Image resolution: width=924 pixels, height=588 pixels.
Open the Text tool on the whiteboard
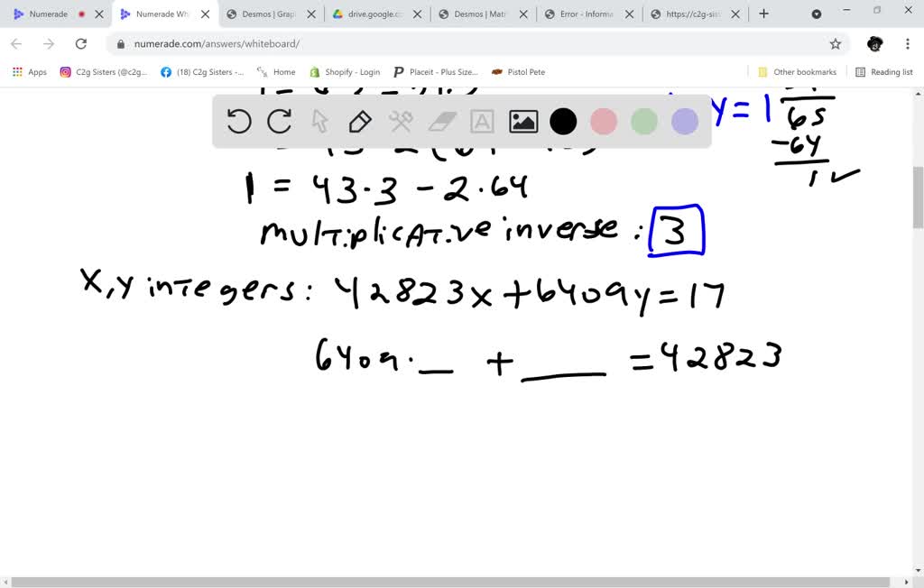(x=482, y=122)
